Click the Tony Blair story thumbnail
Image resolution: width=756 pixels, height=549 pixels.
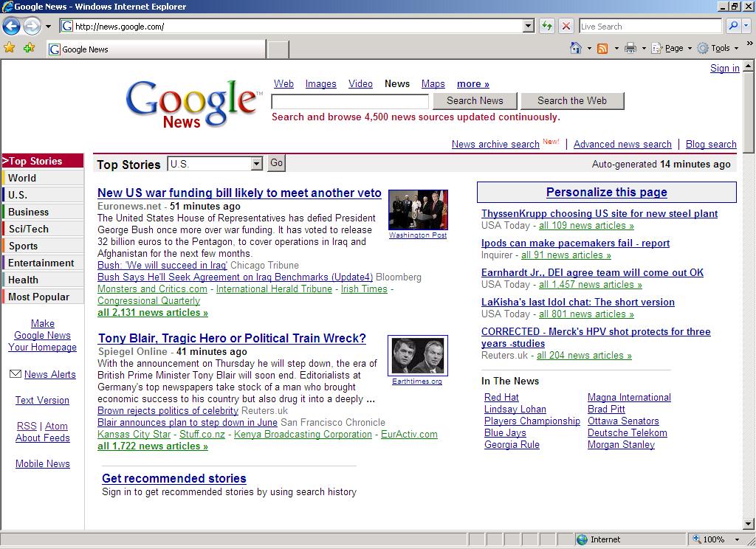pyautogui.click(x=418, y=356)
